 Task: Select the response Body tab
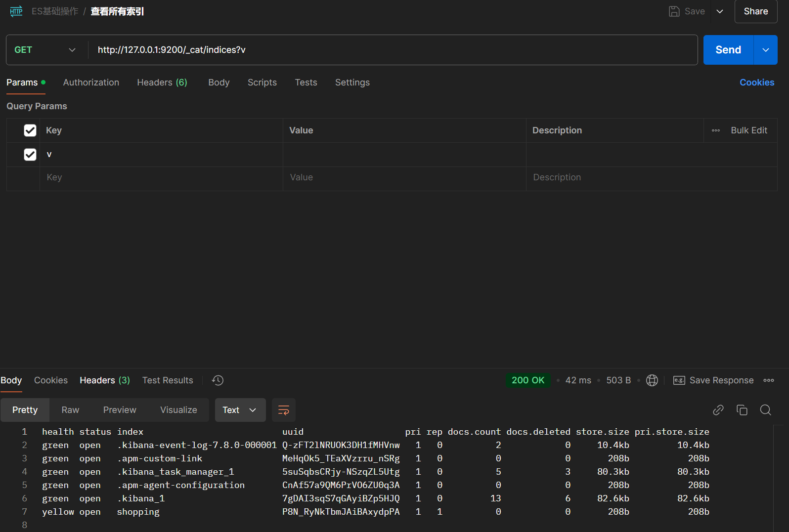click(x=11, y=380)
